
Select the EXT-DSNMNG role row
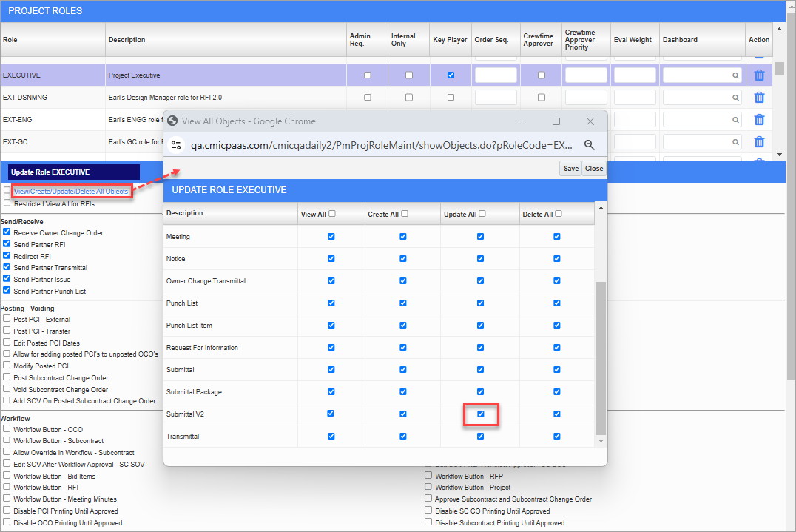(386, 98)
